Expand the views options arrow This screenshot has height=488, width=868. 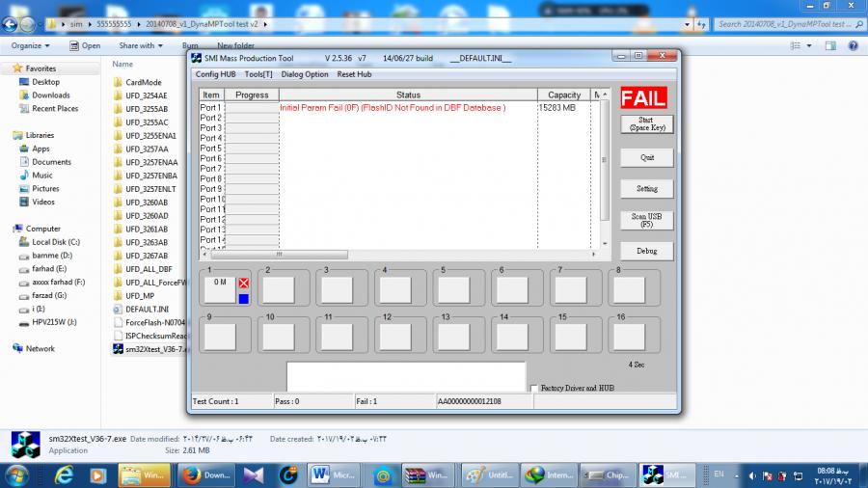tap(809, 45)
